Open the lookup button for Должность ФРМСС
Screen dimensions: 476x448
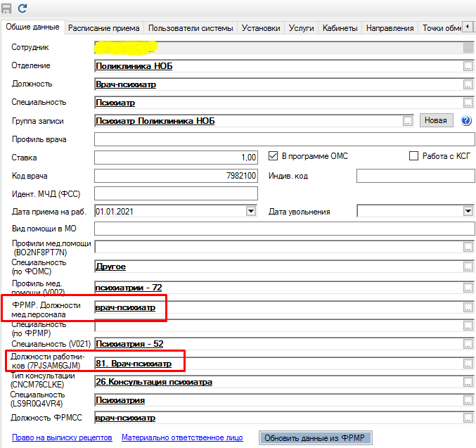[x=468, y=418]
